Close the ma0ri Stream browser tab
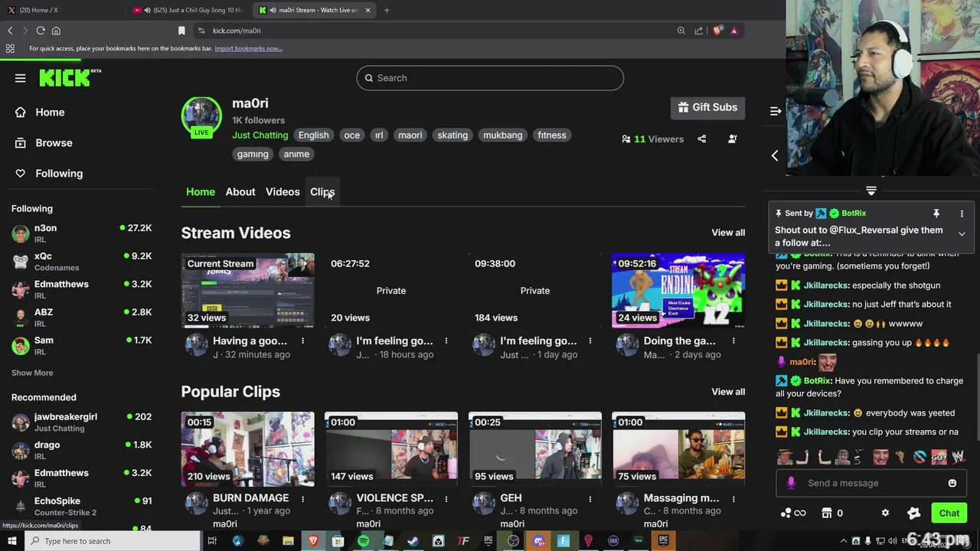Viewport: 980px width, 551px height. [368, 10]
